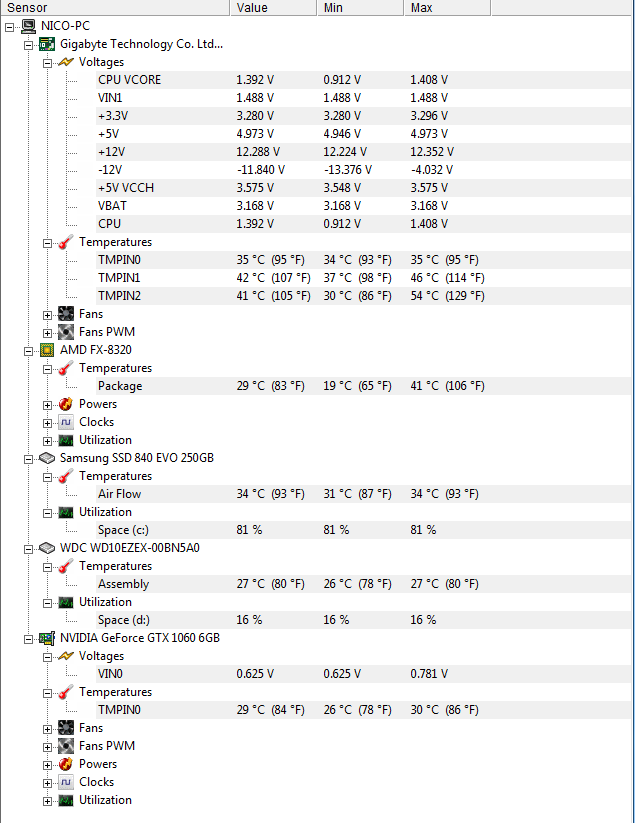
Task: Collapse the AMD FX-8320 node
Action: point(28,351)
